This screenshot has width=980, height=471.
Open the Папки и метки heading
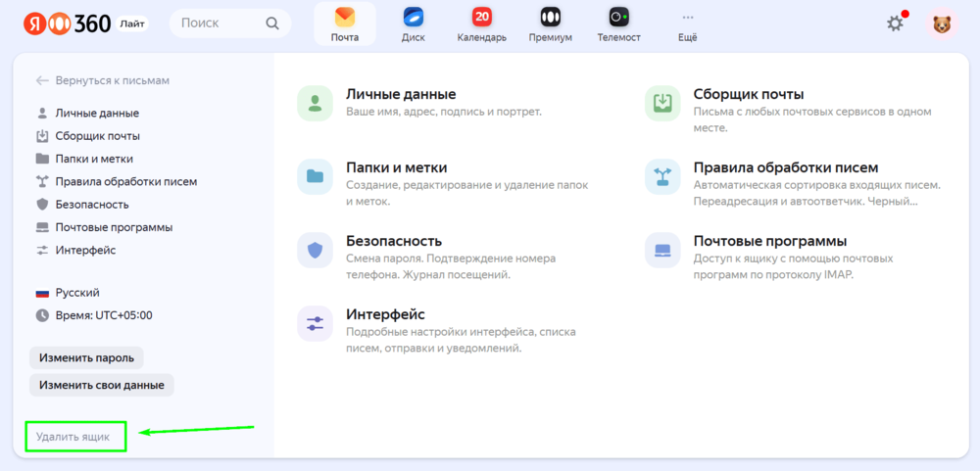click(x=396, y=168)
